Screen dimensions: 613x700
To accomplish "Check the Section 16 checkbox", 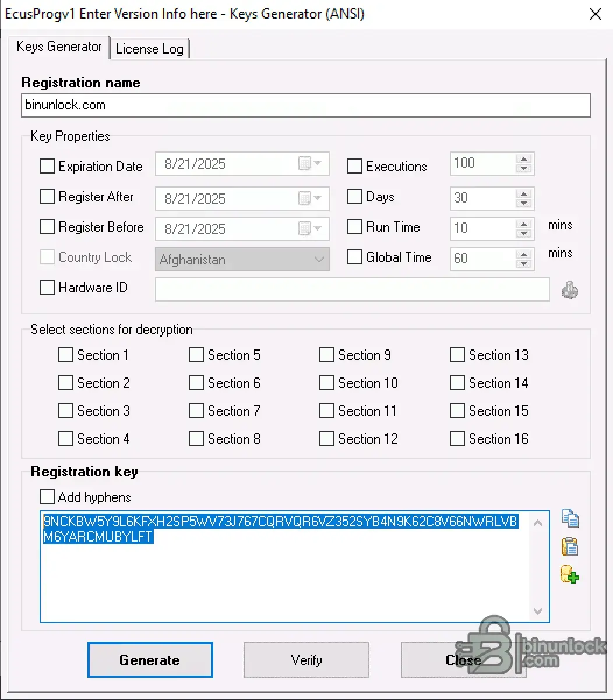I will [x=457, y=439].
